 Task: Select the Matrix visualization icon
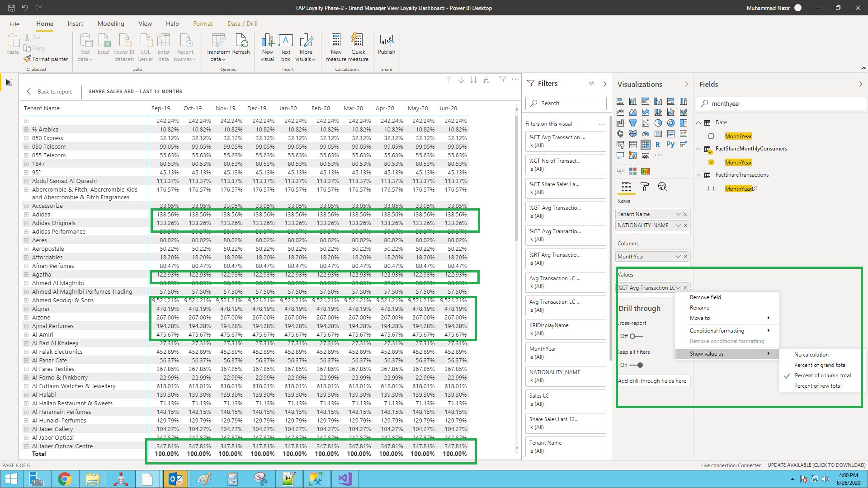click(645, 145)
